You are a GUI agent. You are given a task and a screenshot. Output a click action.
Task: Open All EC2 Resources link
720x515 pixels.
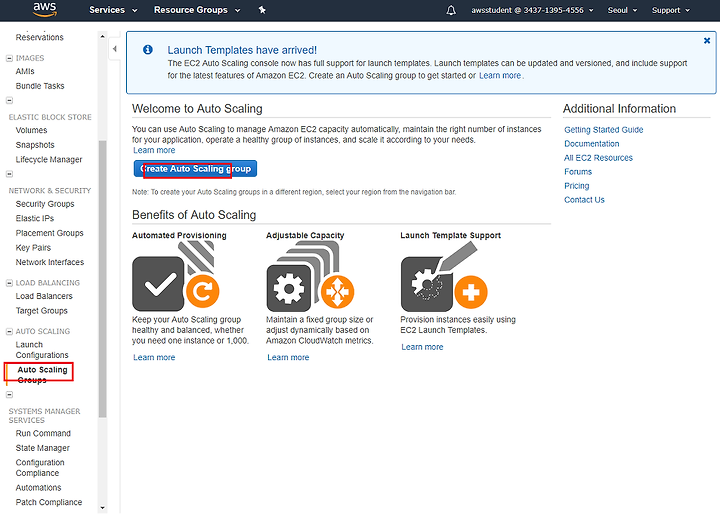[x=598, y=158]
